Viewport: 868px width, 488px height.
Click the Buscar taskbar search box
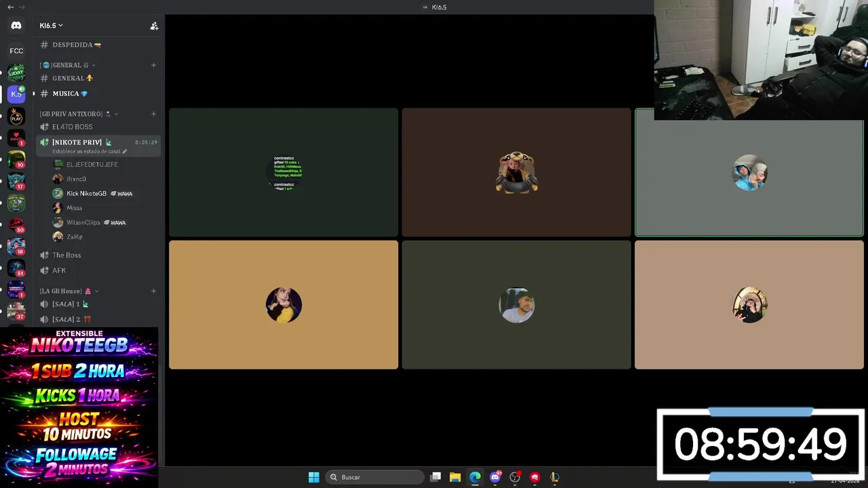tap(374, 477)
